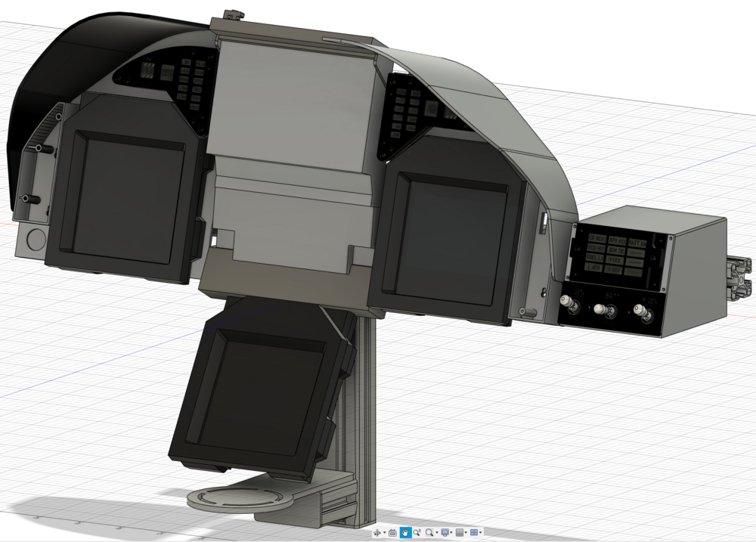
Task: Open Display Settings from the navigation bar
Action: coord(445,532)
